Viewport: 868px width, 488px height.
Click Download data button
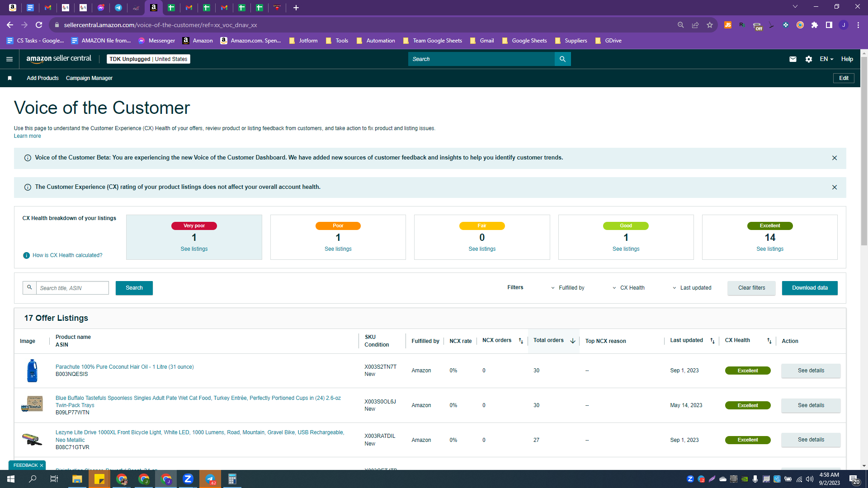click(810, 288)
